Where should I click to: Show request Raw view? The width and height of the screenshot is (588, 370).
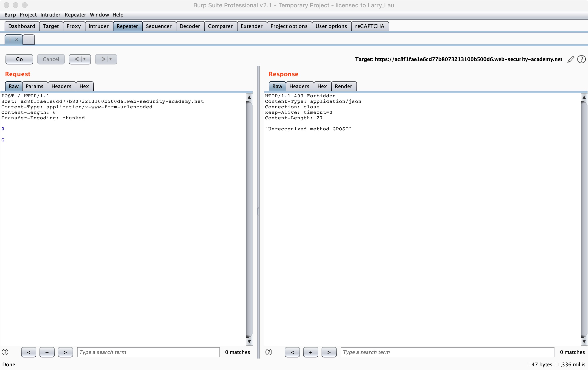point(14,86)
